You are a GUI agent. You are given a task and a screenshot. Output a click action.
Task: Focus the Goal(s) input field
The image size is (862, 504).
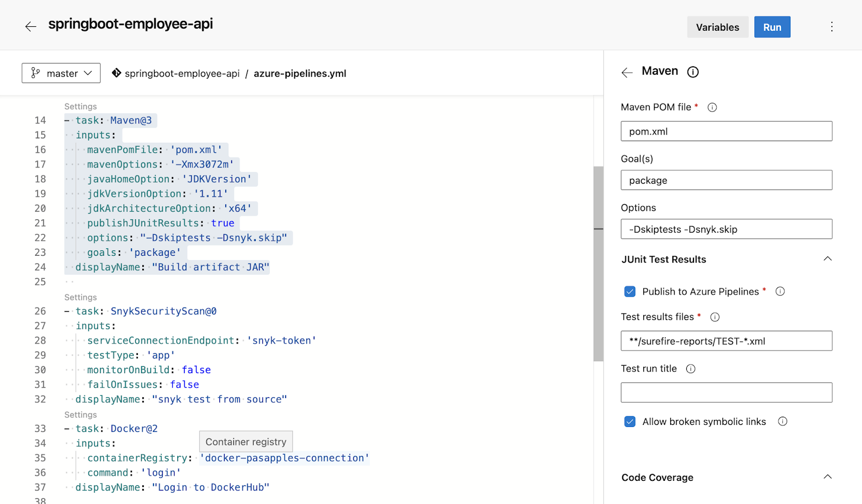point(726,180)
